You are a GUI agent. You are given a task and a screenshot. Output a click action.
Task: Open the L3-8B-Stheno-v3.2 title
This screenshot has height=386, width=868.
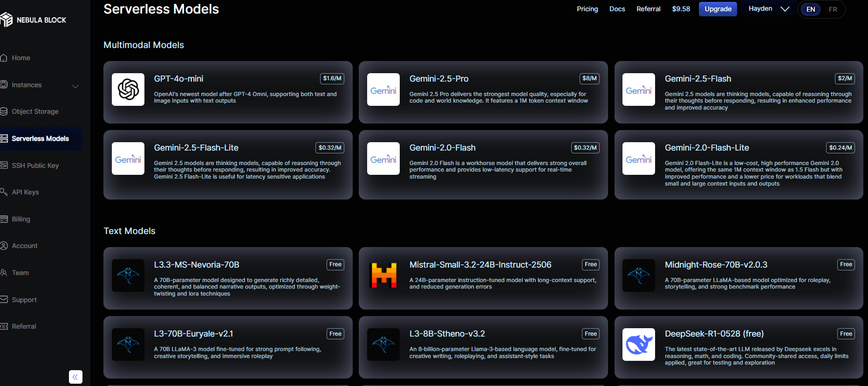pos(447,334)
